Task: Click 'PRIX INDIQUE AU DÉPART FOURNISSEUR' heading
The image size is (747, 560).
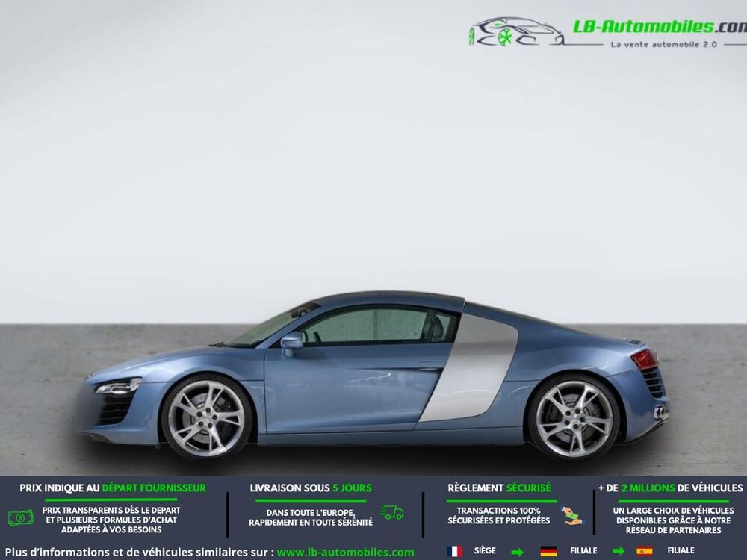Action: click(x=113, y=488)
